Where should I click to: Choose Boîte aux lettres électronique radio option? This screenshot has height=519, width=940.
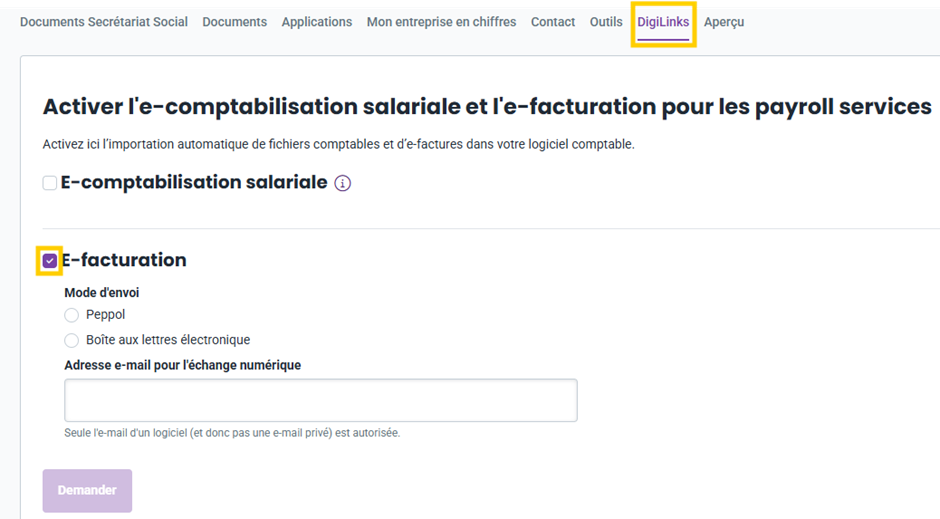(71, 340)
